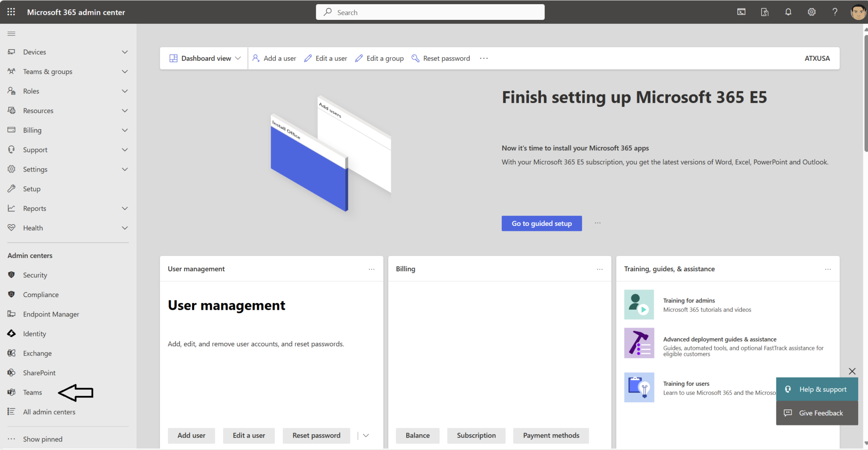Click the Go to guided setup button

pyautogui.click(x=541, y=223)
